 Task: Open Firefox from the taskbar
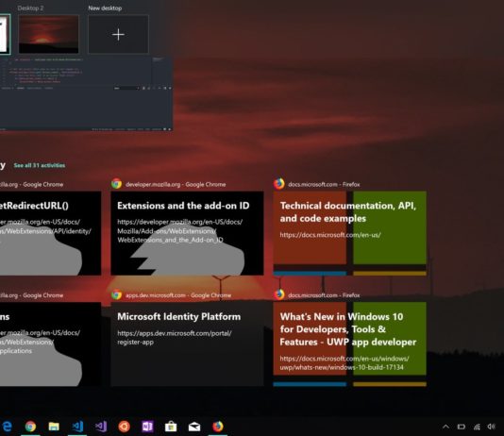click(218, 427)
